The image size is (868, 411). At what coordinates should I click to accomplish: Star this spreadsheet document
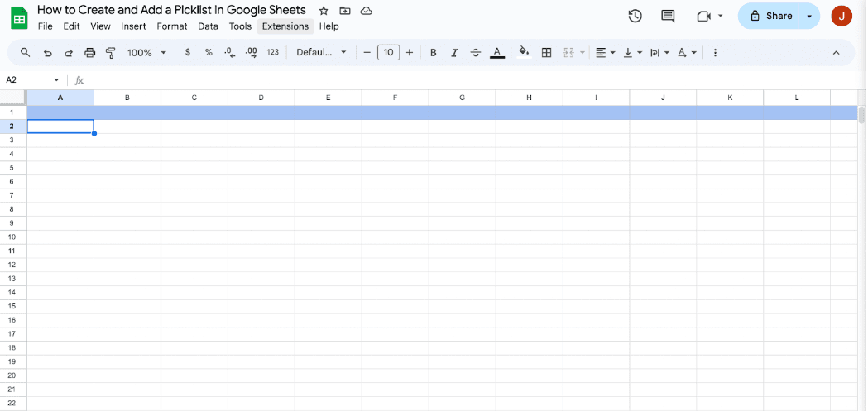[324, 11]
